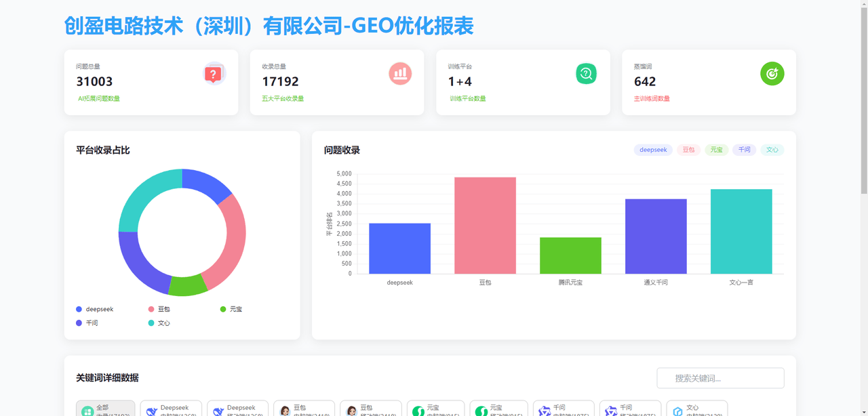This screenshot has height=416, width=868.
Task: Click the magnifier icon on 训练平台 card
Action: 585,73
